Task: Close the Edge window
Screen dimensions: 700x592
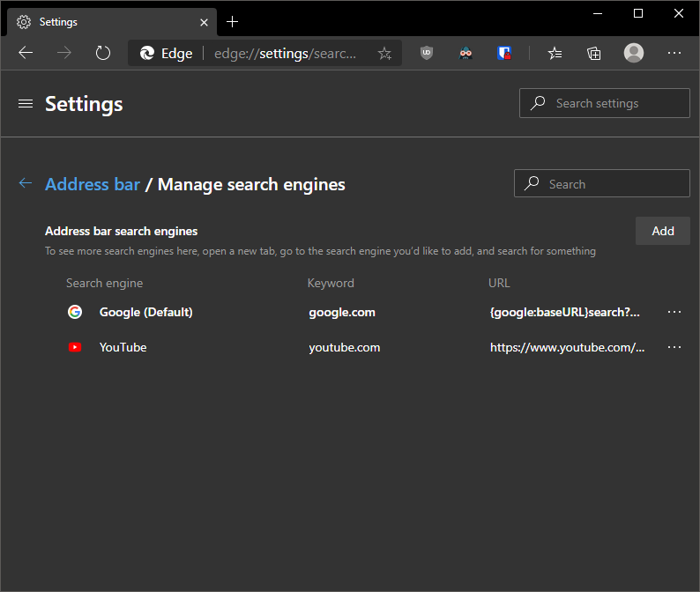Action: coord(679,13)
